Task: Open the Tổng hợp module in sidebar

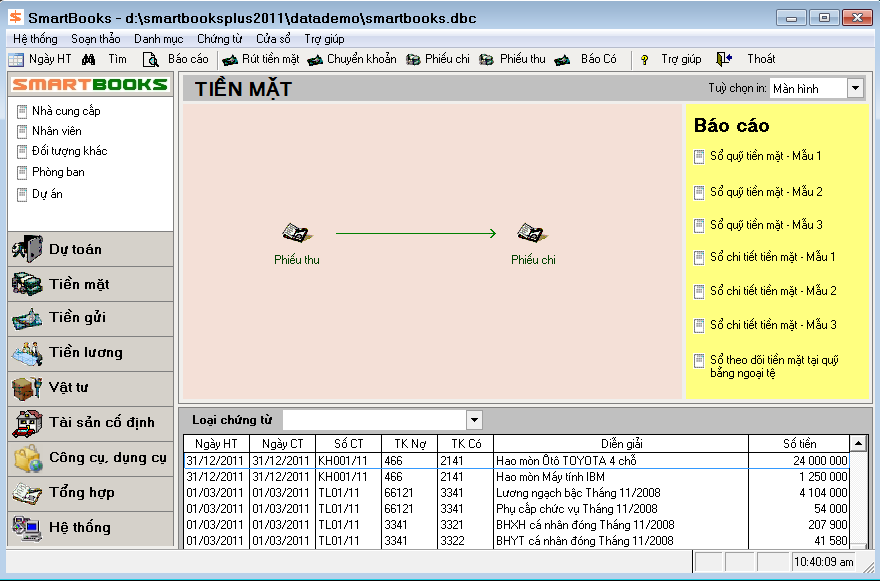Action: [91, 494]
